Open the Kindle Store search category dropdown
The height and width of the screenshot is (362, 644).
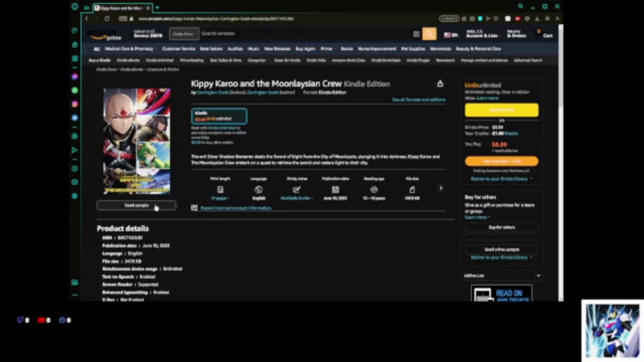(x=183, y=34)
